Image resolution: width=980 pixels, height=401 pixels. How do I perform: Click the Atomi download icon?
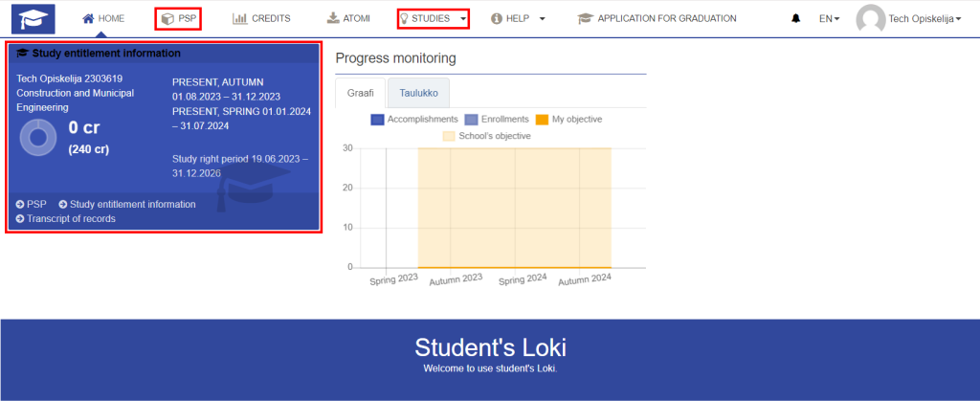pyautogui.click(x=333, y=19)
